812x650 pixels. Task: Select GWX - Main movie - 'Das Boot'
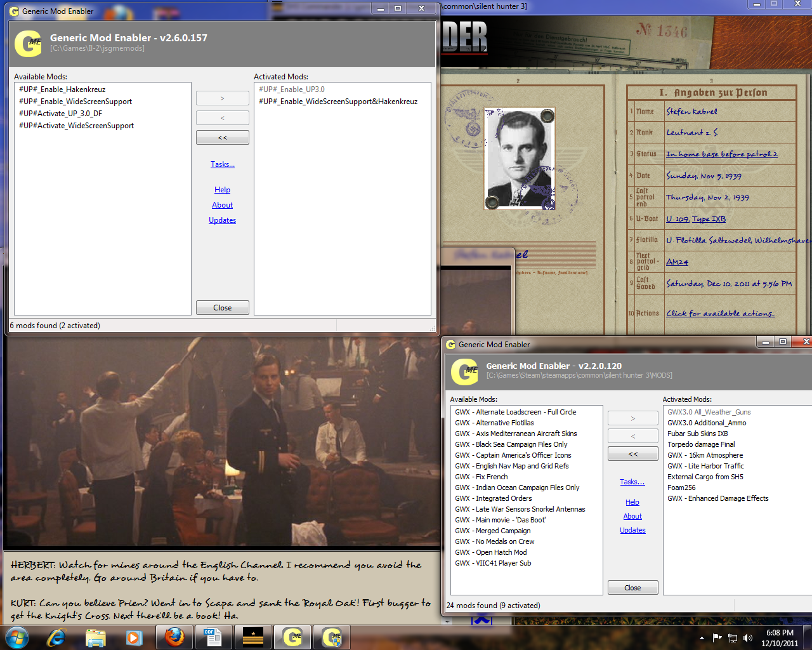(501, 520)
